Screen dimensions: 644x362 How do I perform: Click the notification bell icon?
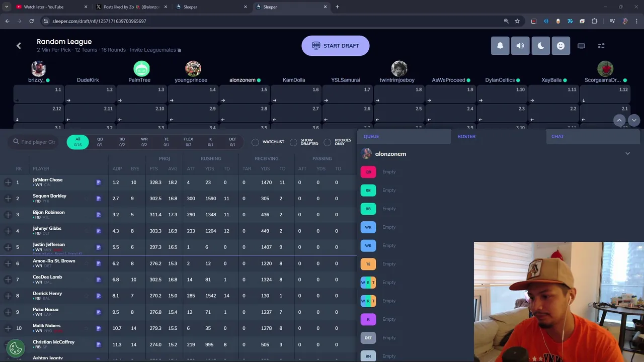click(x=500, y=46)
